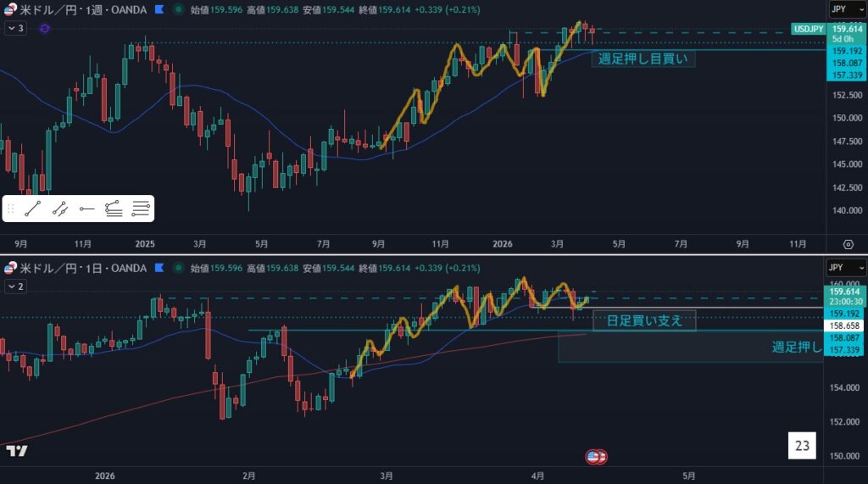Toggle the green market status dot on weekly chart
Image resolution: width=868 pixels, height=484 pixels.
177,9
